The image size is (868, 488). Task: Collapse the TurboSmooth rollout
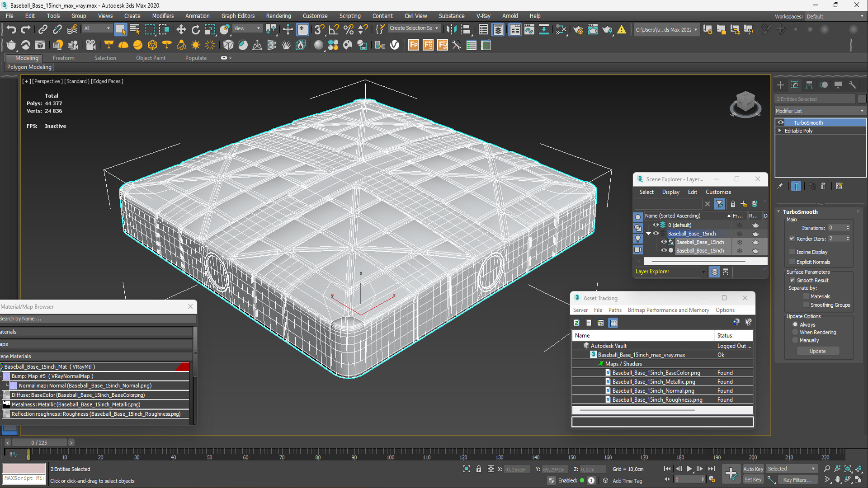(x=778, y=212)
